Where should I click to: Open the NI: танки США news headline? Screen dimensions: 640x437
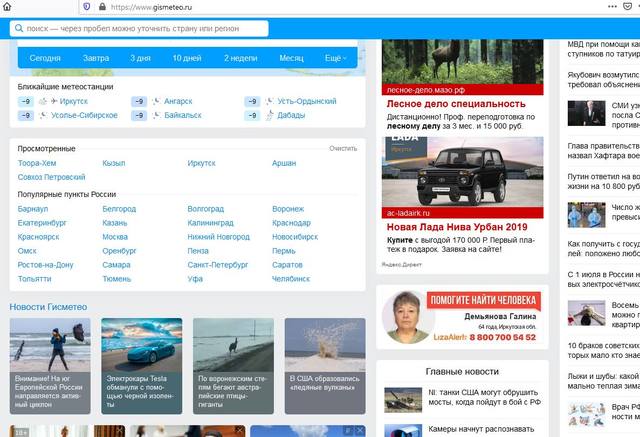[484, 397]
